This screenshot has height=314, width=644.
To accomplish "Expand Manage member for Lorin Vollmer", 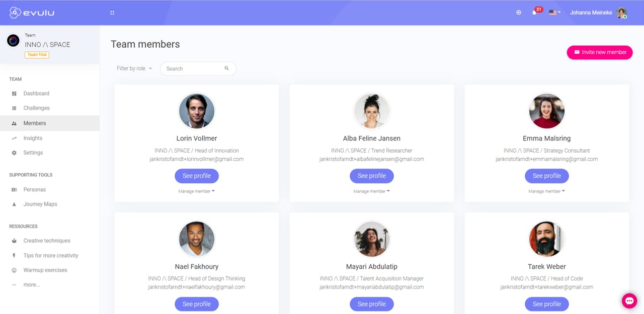I will [196, 191].
